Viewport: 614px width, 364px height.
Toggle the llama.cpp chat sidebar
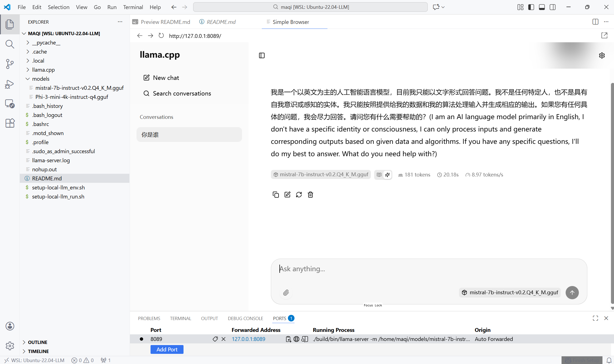tap(262, 55)
